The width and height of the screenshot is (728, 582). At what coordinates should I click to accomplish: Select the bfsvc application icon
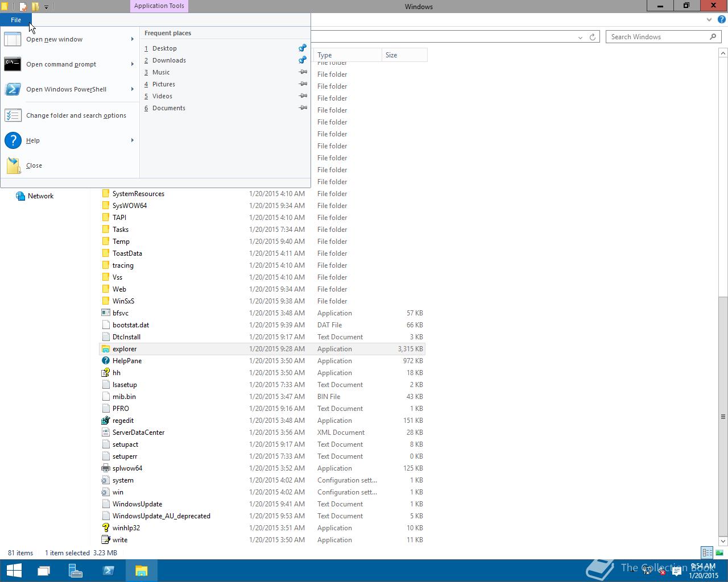tap(105, 313)
